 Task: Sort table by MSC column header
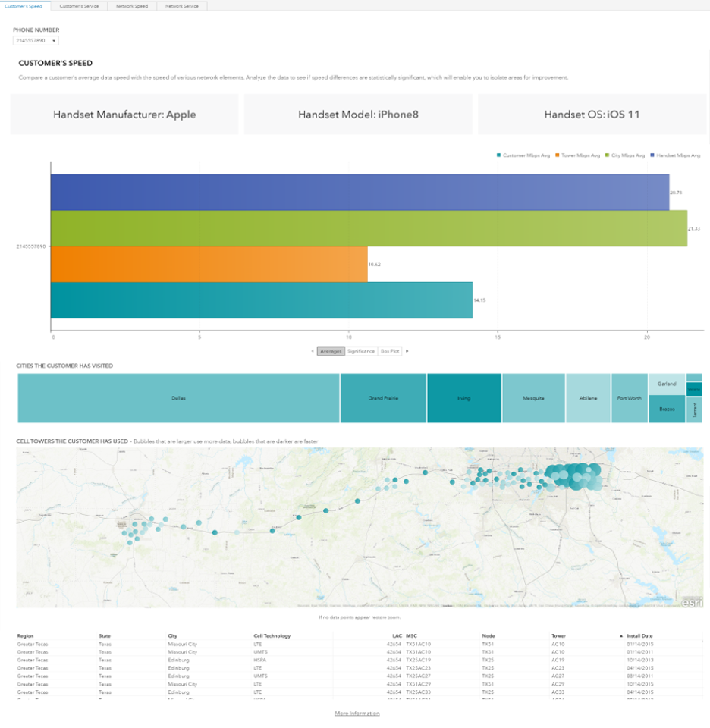pos(411,636)
